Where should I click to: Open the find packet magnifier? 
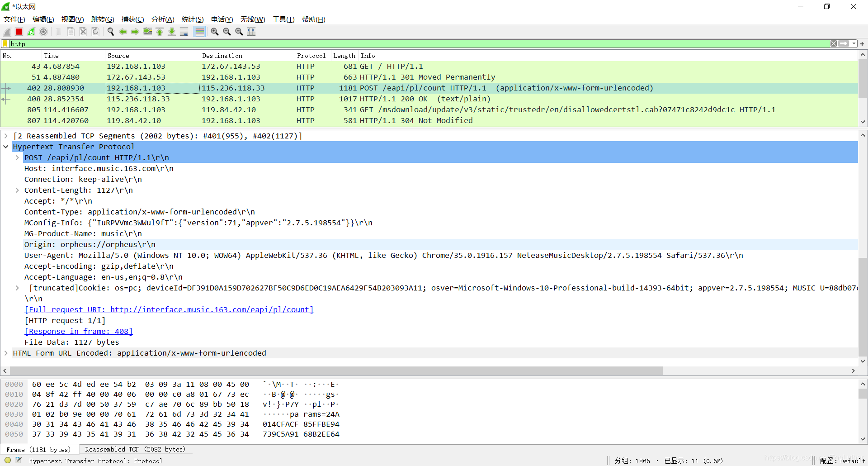(111, 32)
